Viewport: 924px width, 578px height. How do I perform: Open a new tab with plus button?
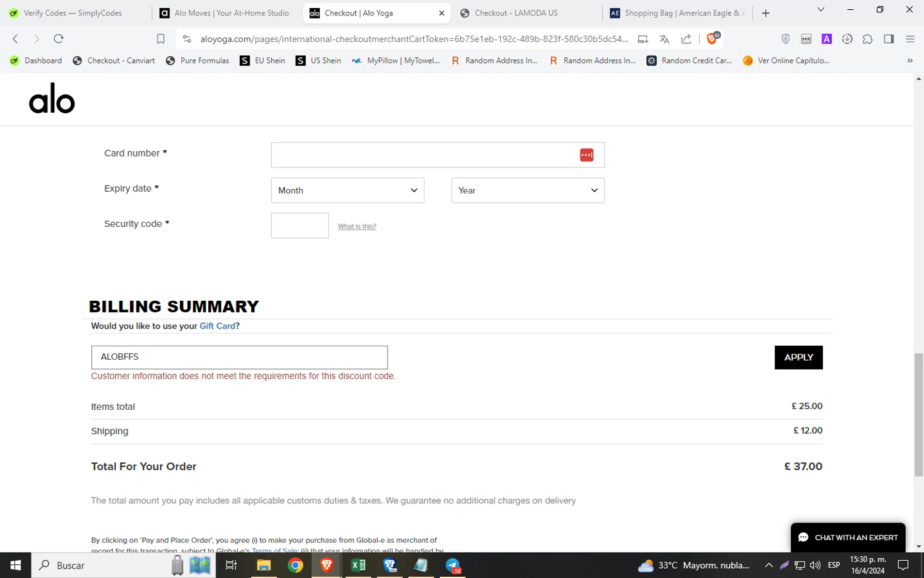pos(766,13)
